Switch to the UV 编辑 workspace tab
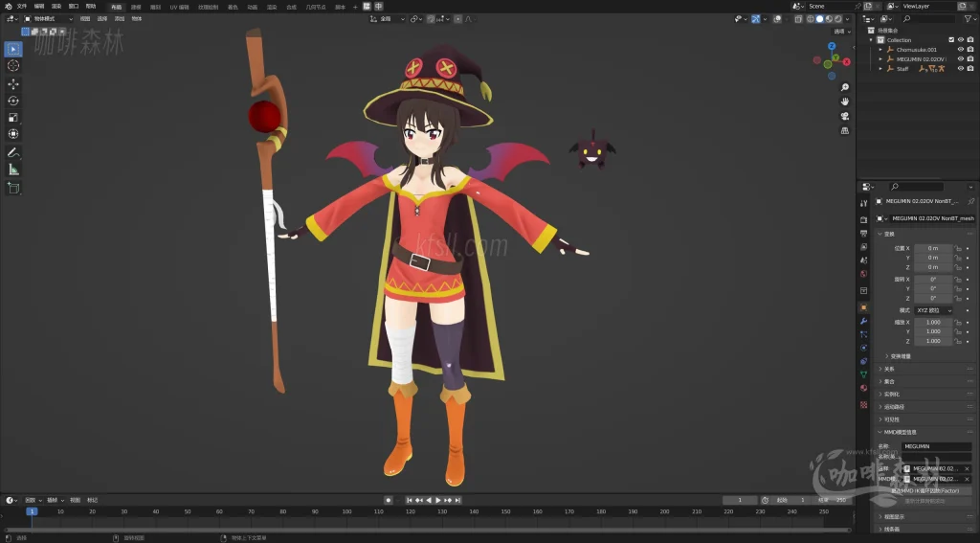980x543 pixels. [179, 7]
